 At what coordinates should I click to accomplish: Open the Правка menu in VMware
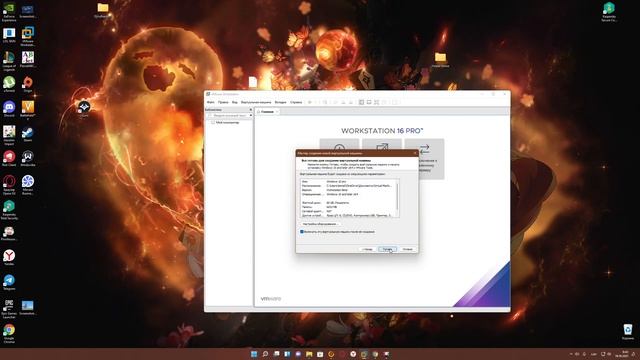point(223,102)
